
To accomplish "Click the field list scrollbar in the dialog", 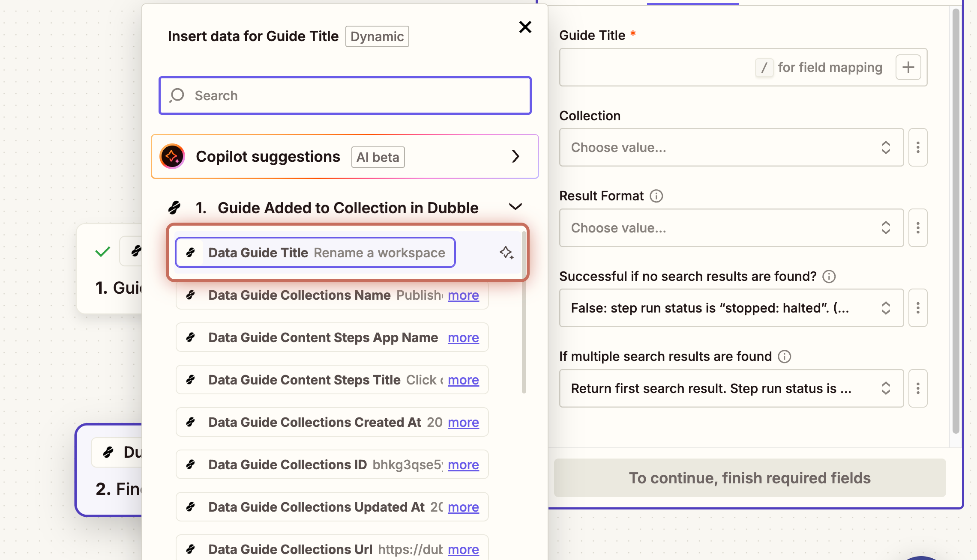I will pos(524,313).
